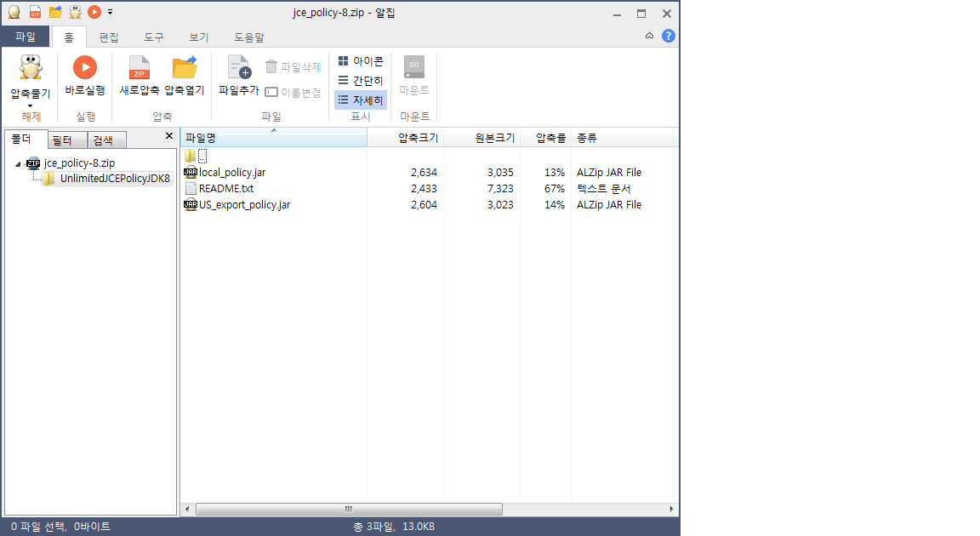Select the 홈 ribbon tab
Screen dimensions: 980x536
coord(69,37)
